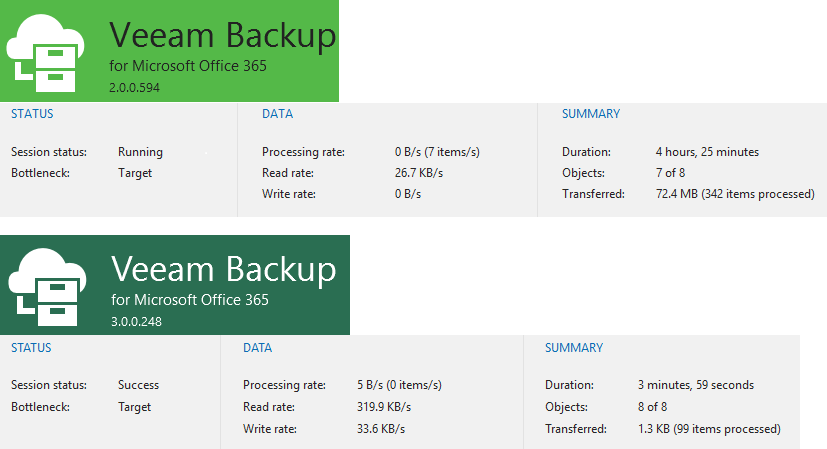827x449 pixels.
Task: Select the Session status value 'Running'
Action: point(140,152)
